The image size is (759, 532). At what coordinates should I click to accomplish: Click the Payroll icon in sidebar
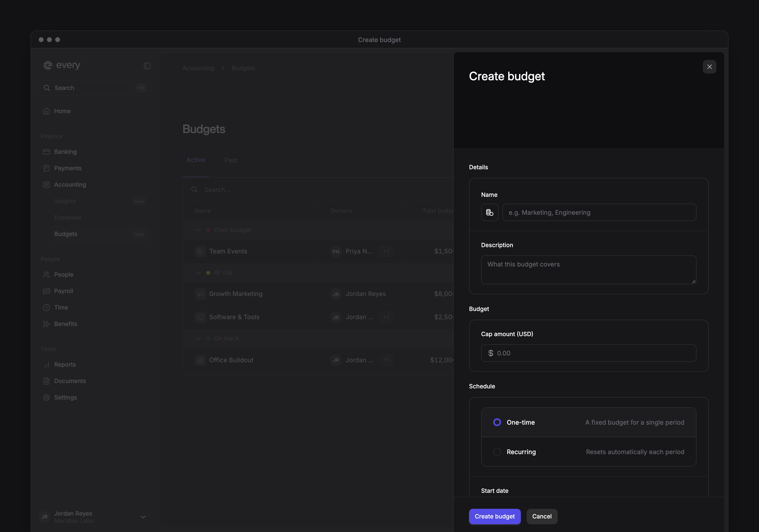[46, 291]
